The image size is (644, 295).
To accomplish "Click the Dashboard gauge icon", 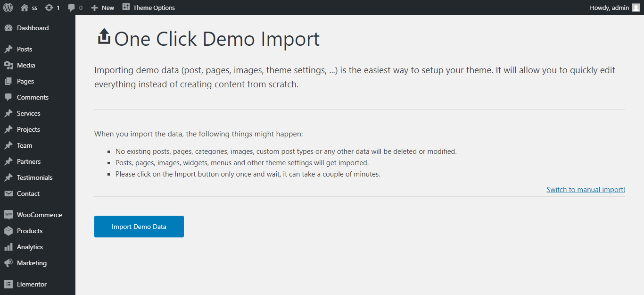I will [x=8, y=28].
